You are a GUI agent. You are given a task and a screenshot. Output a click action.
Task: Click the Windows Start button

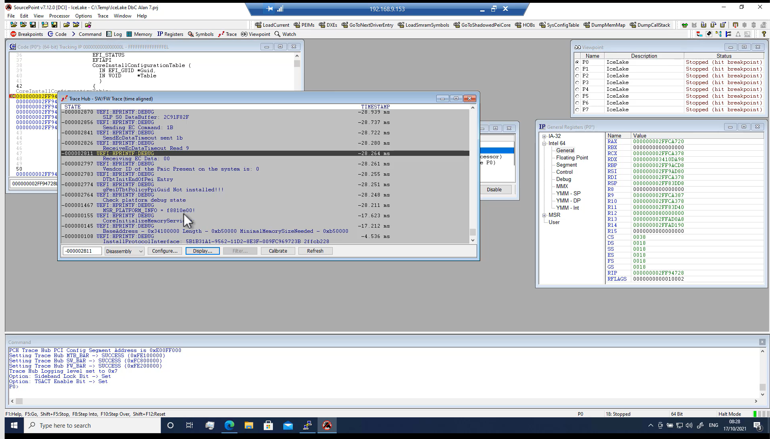click(14, 425)
